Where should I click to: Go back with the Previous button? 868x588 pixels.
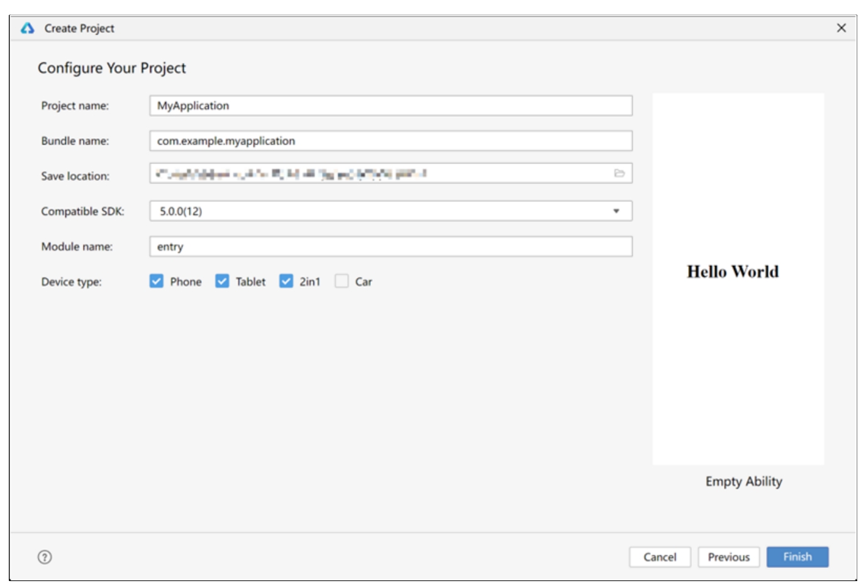(728, 557)
